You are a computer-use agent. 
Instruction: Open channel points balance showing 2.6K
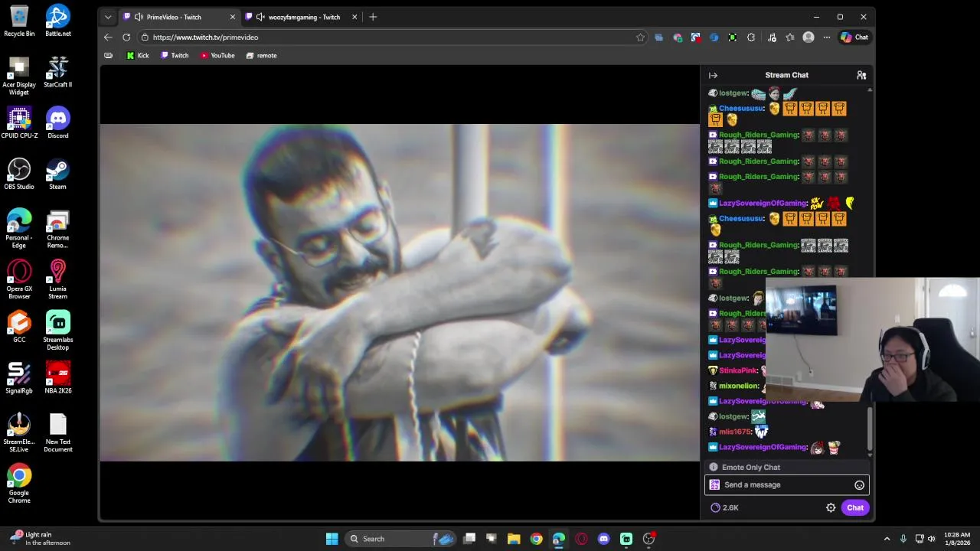(x=724, y=507)
